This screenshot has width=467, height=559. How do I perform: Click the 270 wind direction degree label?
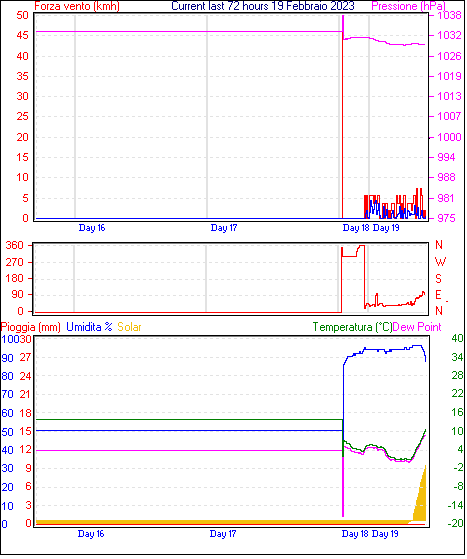coord(14,262)
